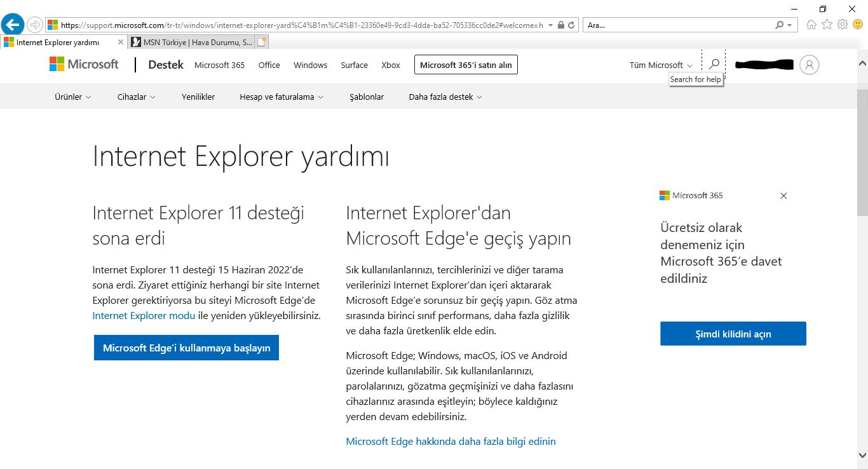Click the Search for help magnifier icon
868x469 pixels.
click(714, 64)
